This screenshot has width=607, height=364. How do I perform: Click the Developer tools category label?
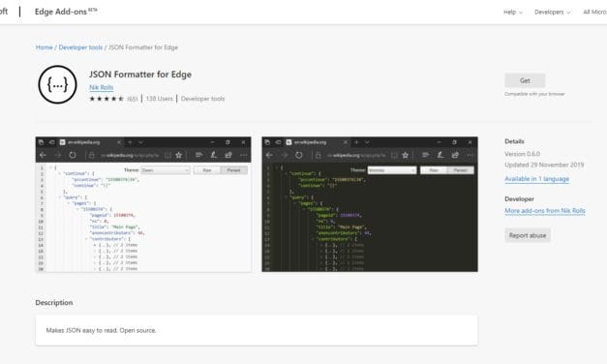pos(203,99)
